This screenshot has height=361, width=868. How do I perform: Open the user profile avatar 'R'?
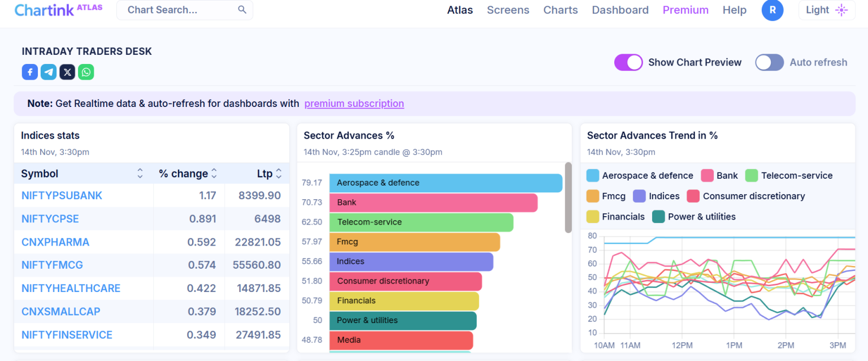(x=772, y=10)
